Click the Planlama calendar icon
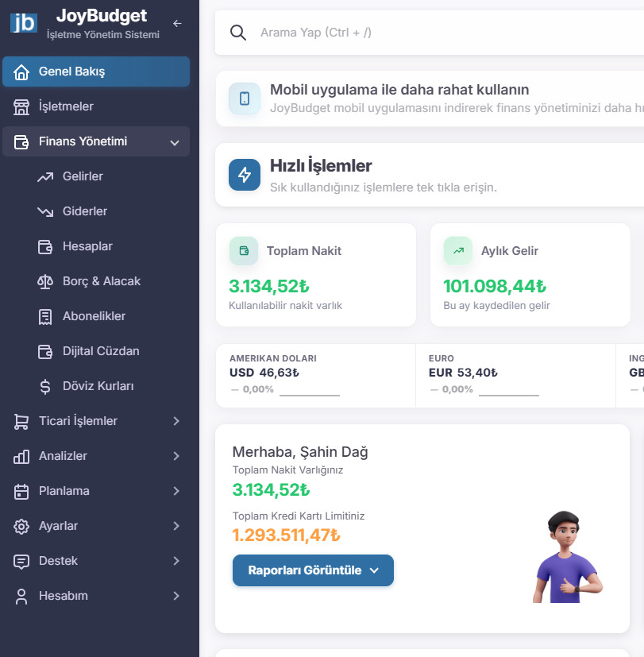This screenshot has width=644, height=657. click(21, 492)
